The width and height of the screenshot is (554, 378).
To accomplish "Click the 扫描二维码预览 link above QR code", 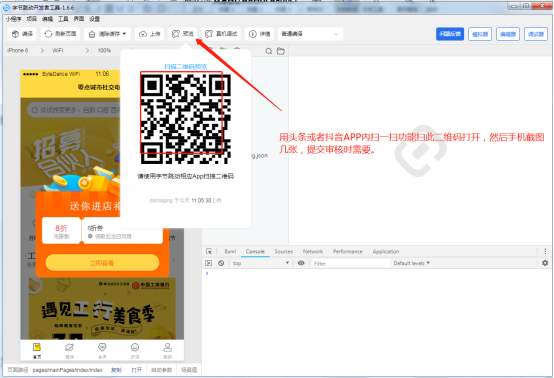I will click(185, 66).
